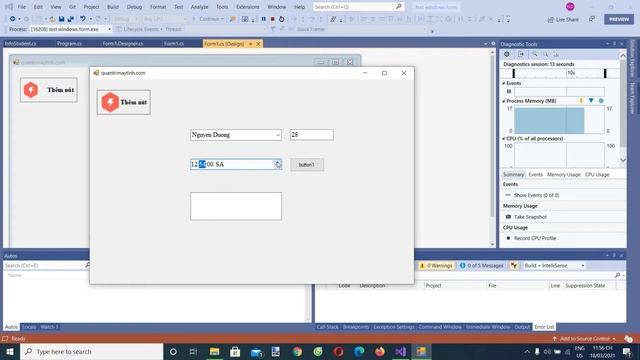
Task: Open Microsoft Edge from the taskbar
Action: 359,351
